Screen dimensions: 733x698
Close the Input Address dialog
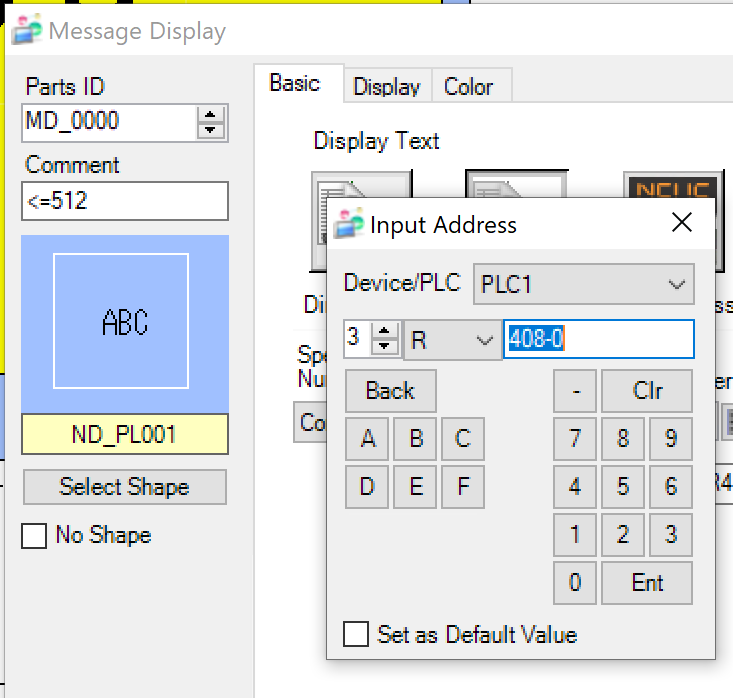click(x=682, y=223)
